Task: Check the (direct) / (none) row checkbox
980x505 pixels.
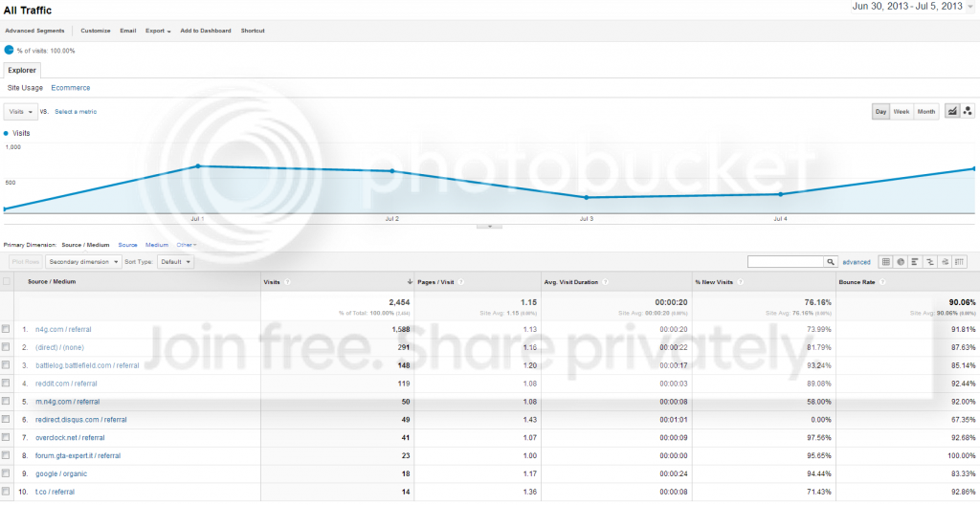Action: 7,347
